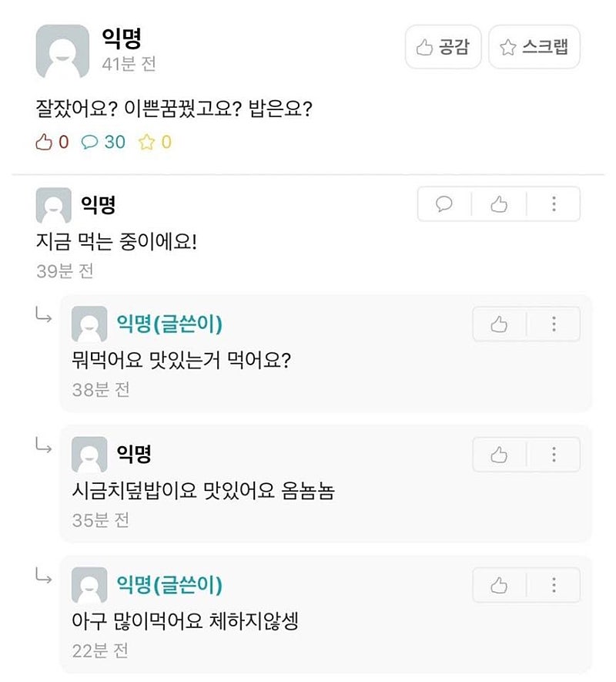Screen dimensions: 616x682
Task: Click the blue comment count bubble showing 30
Action: click(x=103, y=142)
